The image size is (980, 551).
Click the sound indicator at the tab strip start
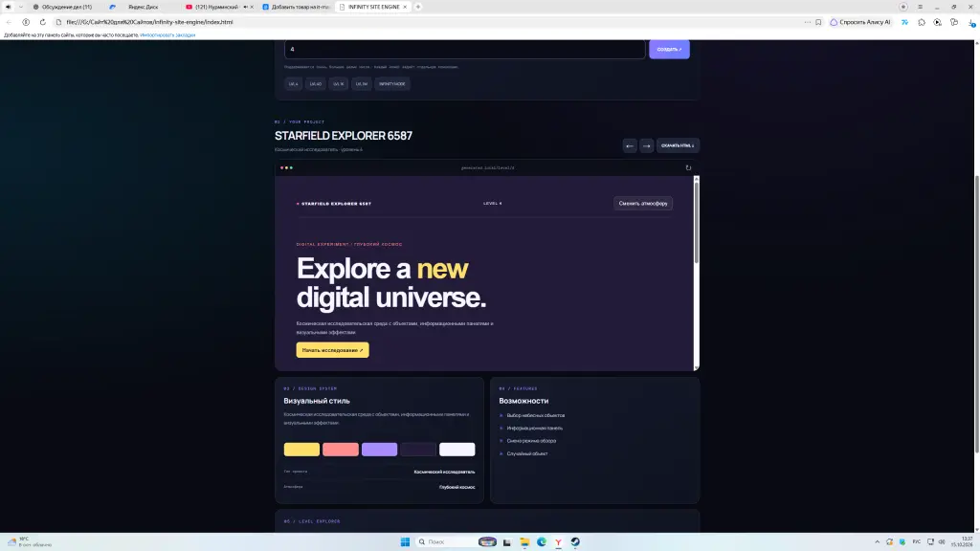(8, 7)
